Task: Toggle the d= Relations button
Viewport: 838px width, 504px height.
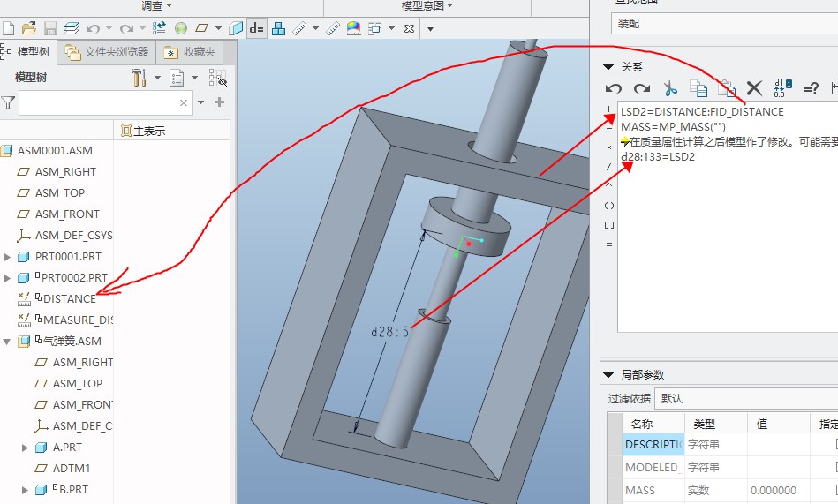Action: click(x=257, y=27)
